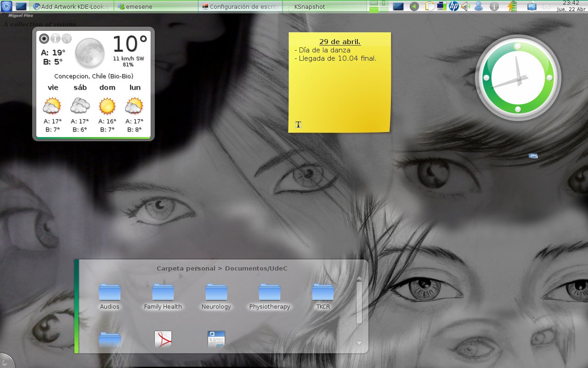The height and width of the screenshot is (368, 588).
Task: Click the 'dom' sunny forecast icon
Action: click(x=107, y=106)
